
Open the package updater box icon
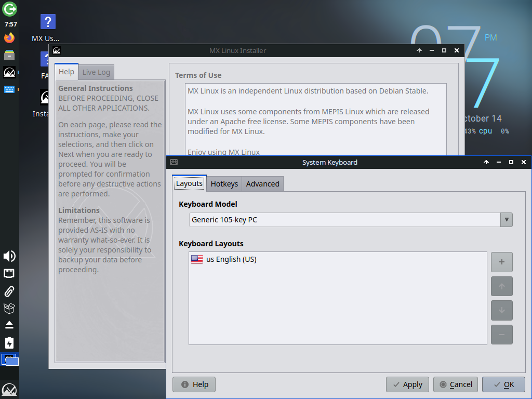click(x=9, y=308)
